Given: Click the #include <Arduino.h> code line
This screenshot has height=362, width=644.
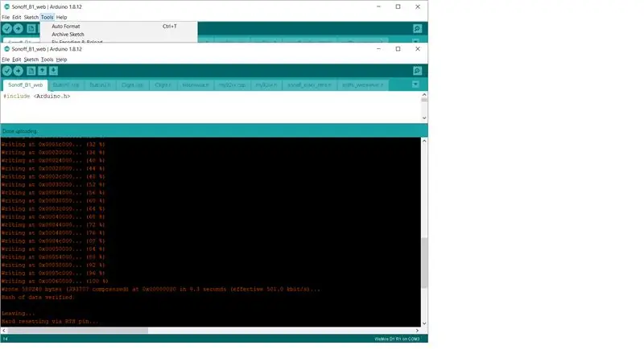Looking at the screenshot, I should pos(36,96).
